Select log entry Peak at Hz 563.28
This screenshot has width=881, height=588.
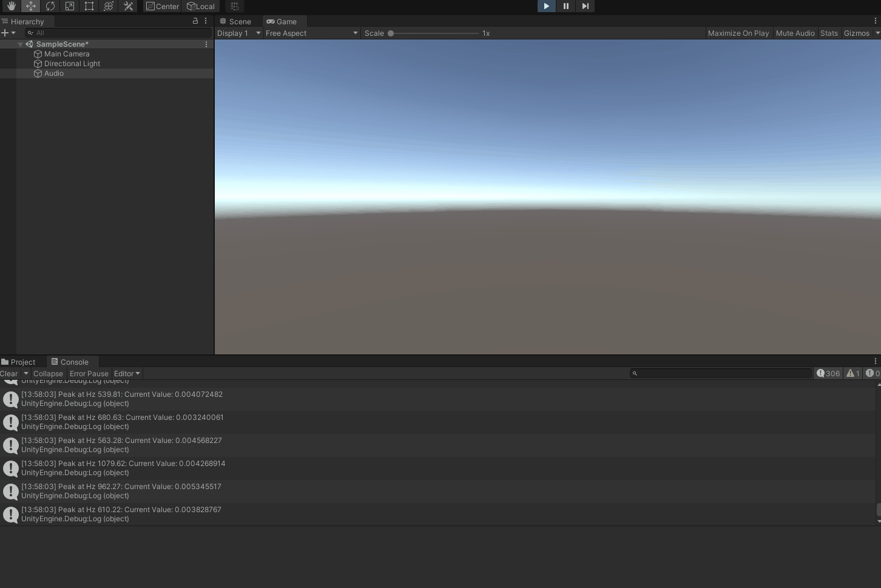click(437, 445)
